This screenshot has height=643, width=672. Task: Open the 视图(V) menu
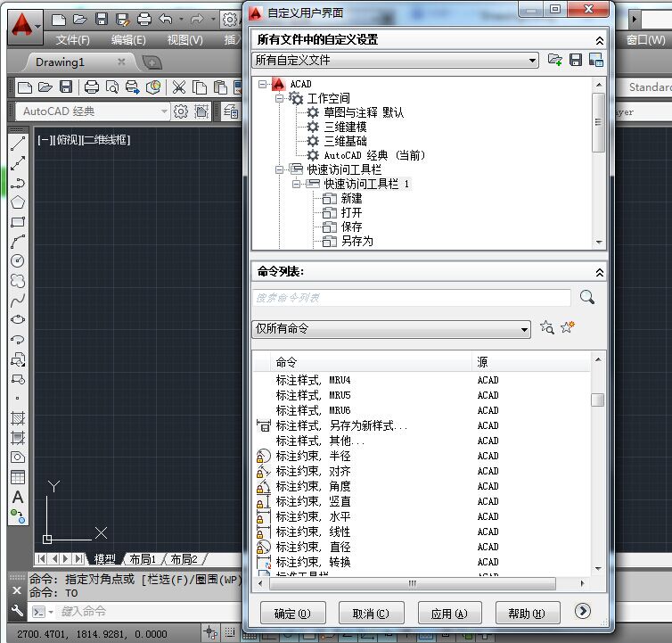pyautogui.click(x=185, y=40)
